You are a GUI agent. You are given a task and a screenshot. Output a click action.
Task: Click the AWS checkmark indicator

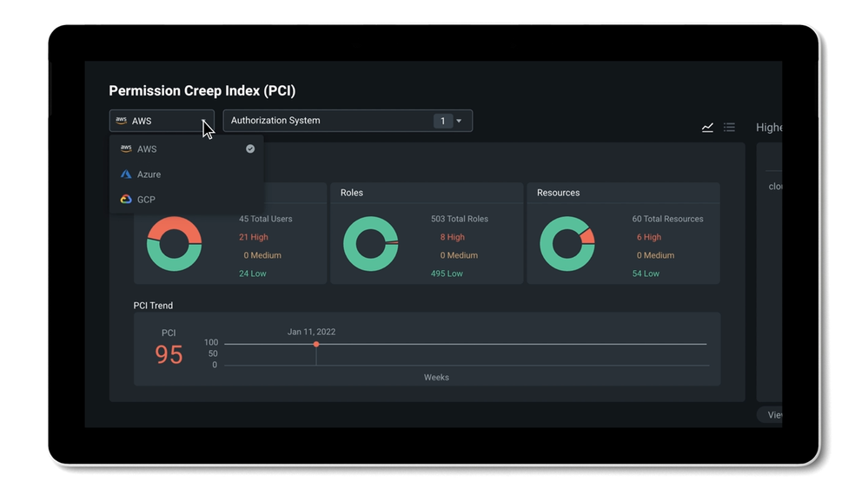coord(250,148)
